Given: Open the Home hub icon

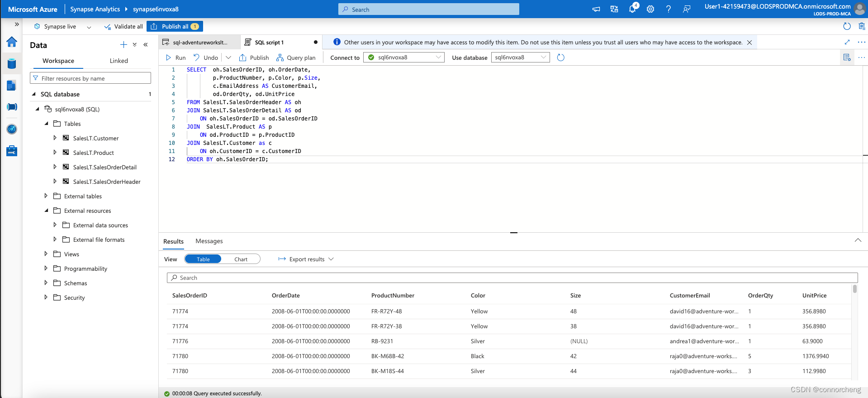Looking at the screenshot, I should coord(12,42).
